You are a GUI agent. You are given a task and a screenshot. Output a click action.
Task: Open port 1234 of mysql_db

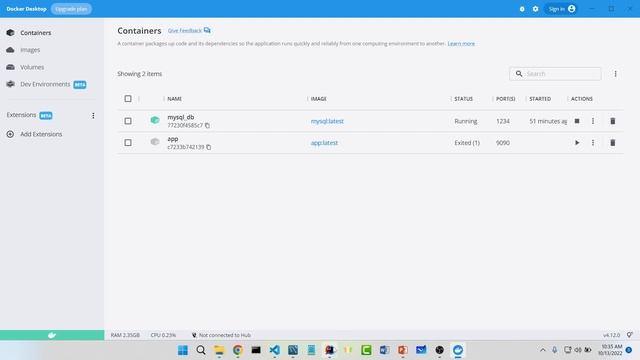tap(503, 121)
